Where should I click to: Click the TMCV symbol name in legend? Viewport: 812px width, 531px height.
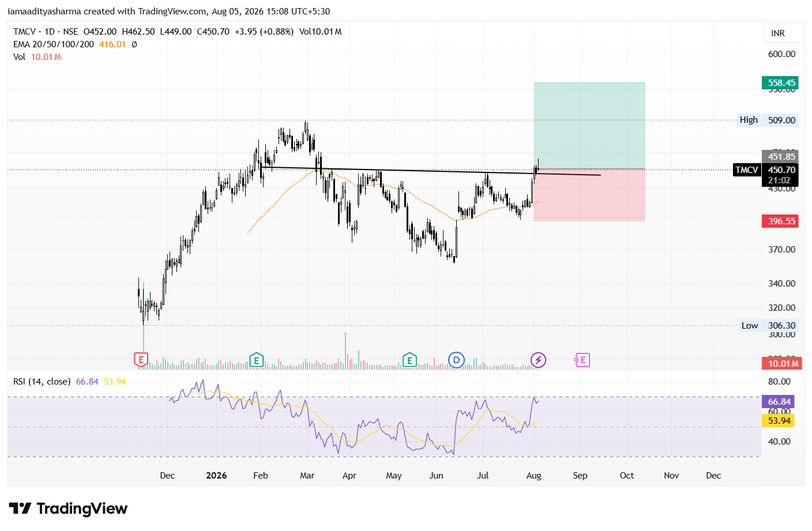pos(25,32)
